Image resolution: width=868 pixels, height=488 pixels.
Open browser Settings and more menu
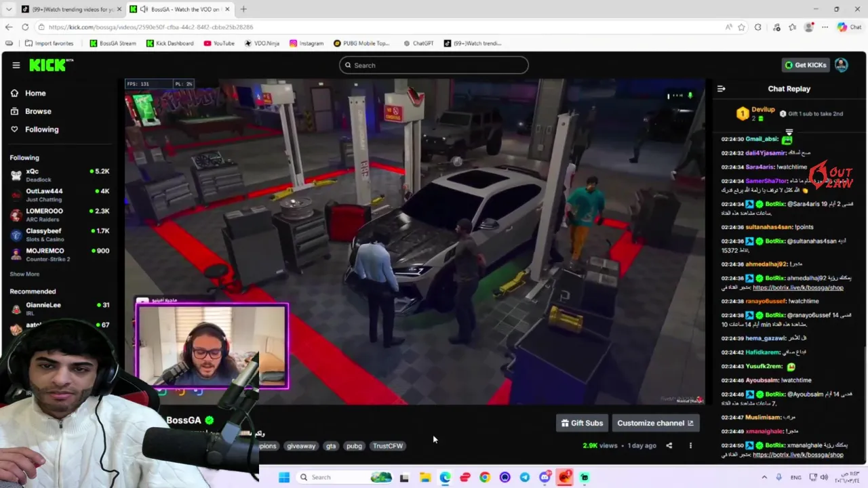pyautogui.click(x=825, y=27)
